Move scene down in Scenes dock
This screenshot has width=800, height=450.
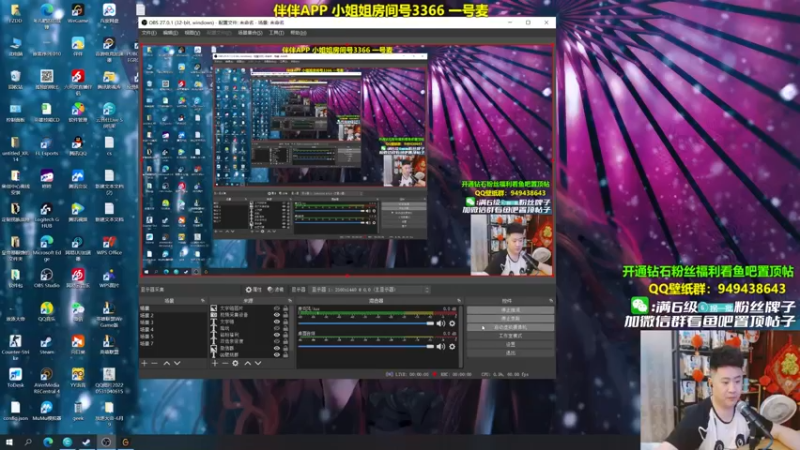tap(177, 363)
